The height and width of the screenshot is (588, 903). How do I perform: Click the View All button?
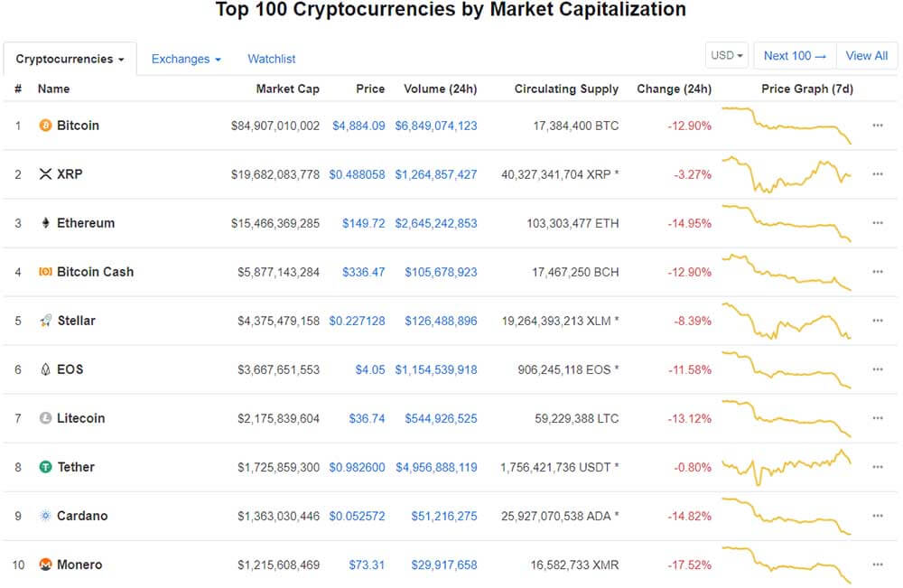(x=866, y=55)
